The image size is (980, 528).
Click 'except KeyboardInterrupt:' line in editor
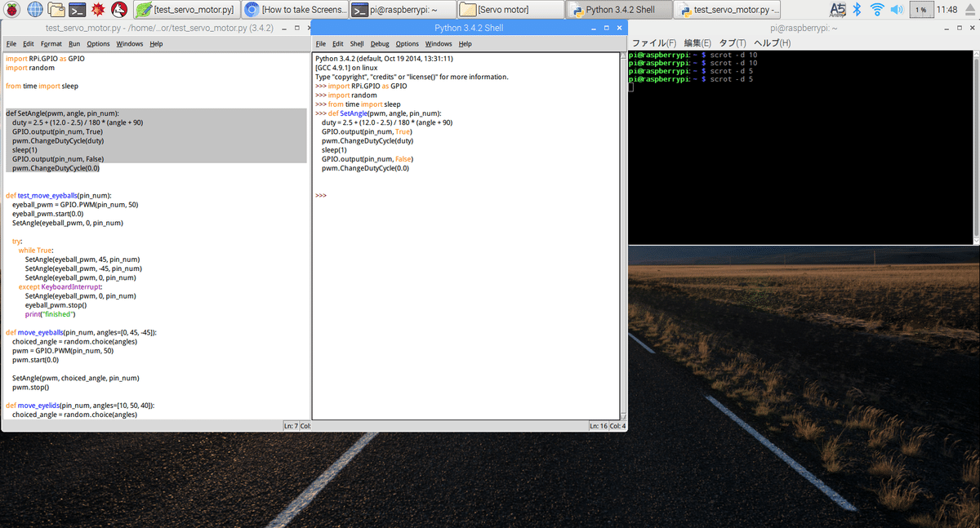[x=60, y=287]
